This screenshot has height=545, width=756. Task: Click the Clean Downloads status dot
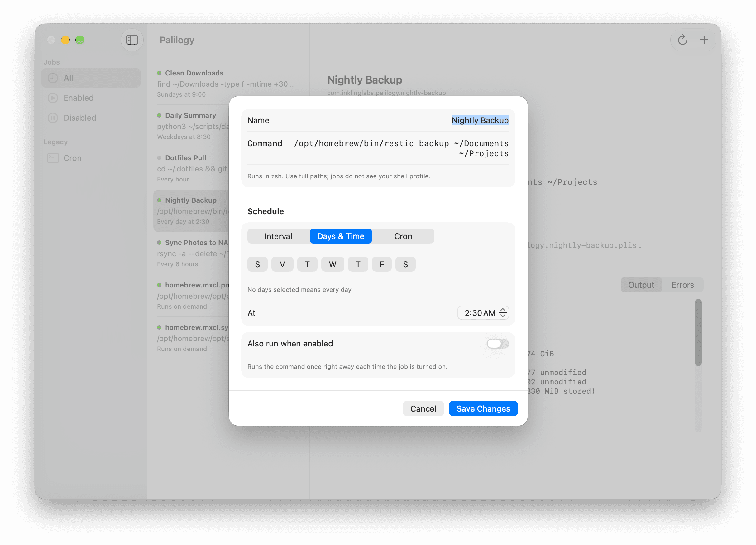(x=159, y=73)
